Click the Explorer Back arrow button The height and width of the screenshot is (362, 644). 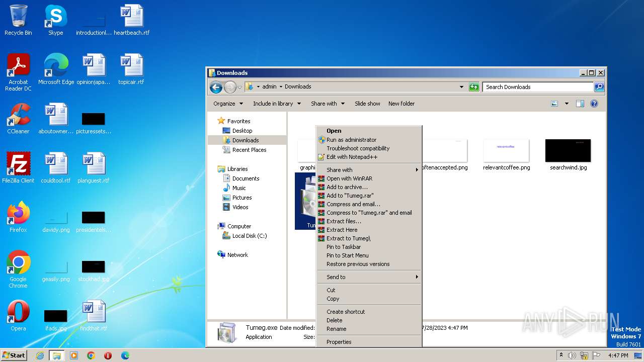click(x=216, y=87)
